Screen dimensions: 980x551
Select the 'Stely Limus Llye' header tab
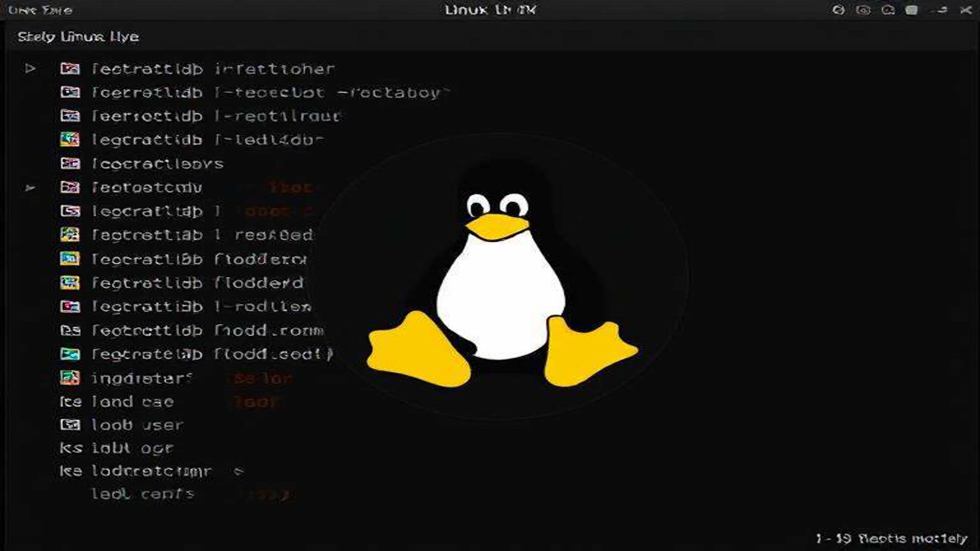tap(78, 37)
